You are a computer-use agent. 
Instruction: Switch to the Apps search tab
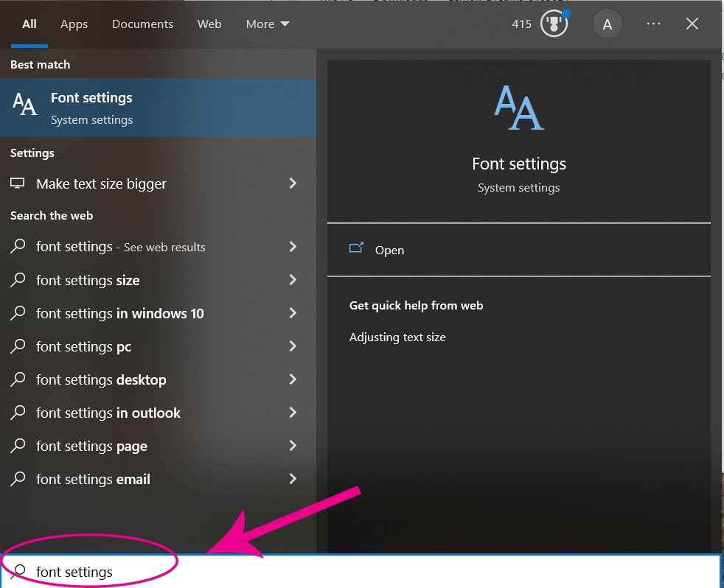coord(74,24)
